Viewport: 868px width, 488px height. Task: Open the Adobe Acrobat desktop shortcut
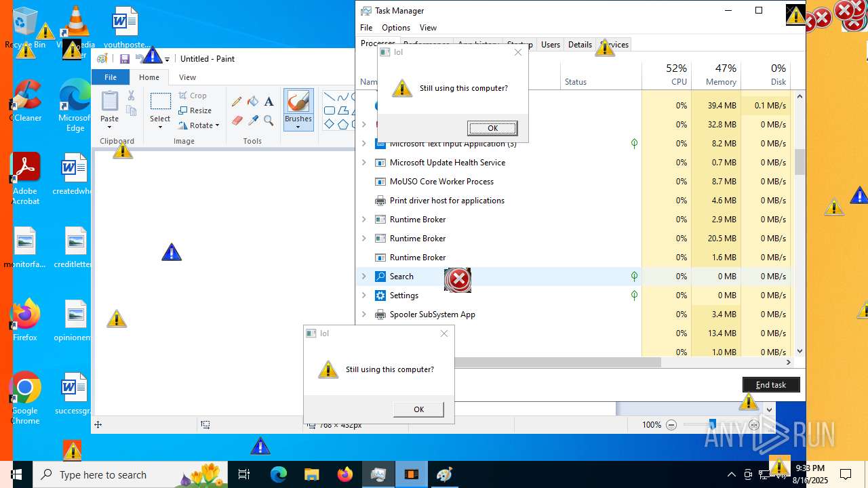[26, 178]
